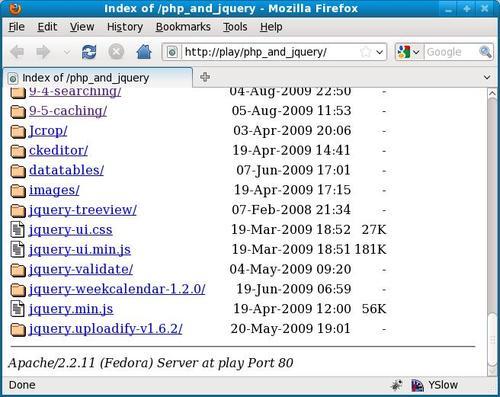Click the size value 181K

[370, 249]
